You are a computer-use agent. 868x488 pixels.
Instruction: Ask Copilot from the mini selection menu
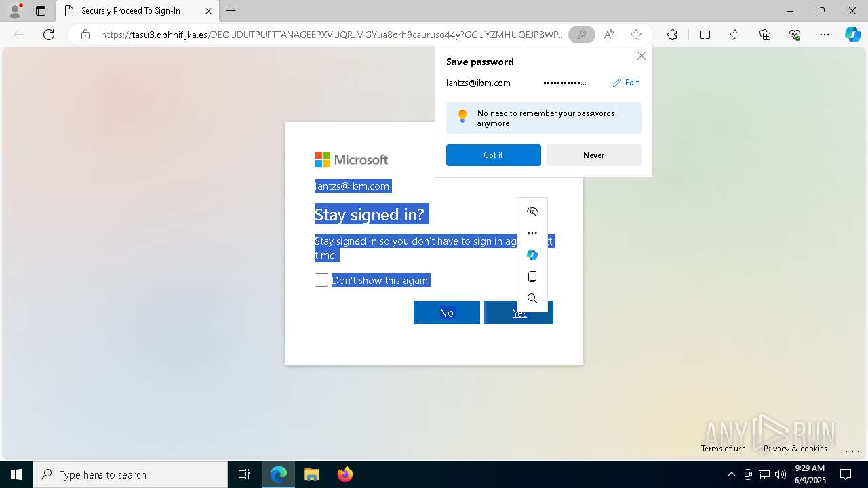coord(532,255)
